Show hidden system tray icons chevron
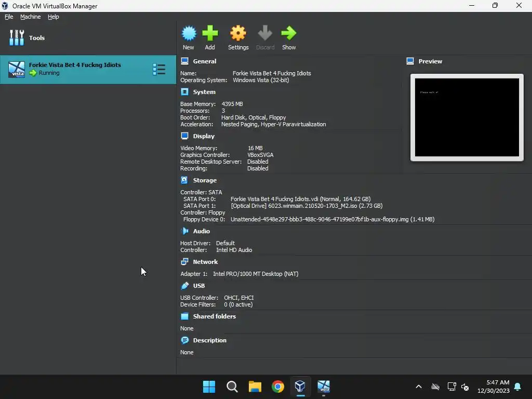 click(x=419, y=387)
